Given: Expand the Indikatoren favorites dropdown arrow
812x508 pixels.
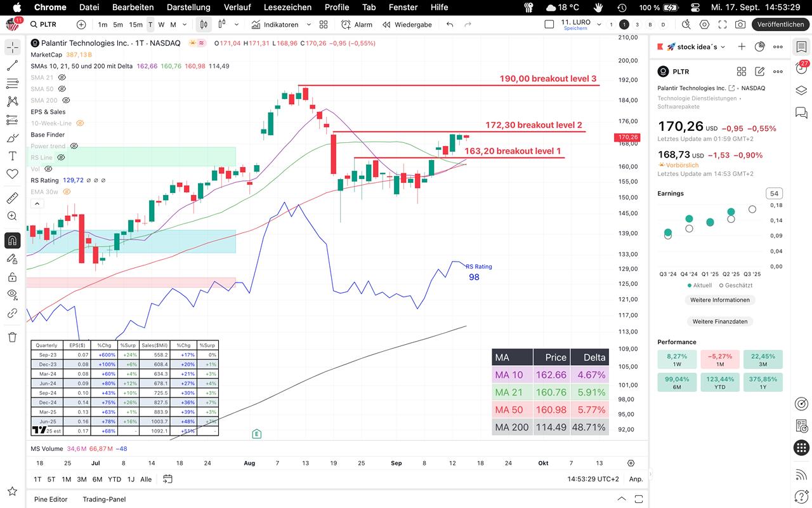Looking at the screenshot, I should point(309,25).
